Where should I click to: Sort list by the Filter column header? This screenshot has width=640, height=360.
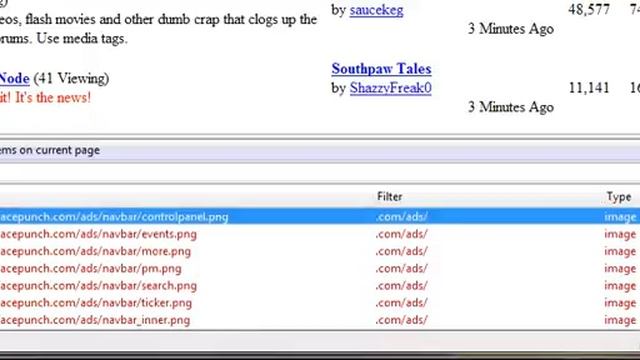pos(389,197)
